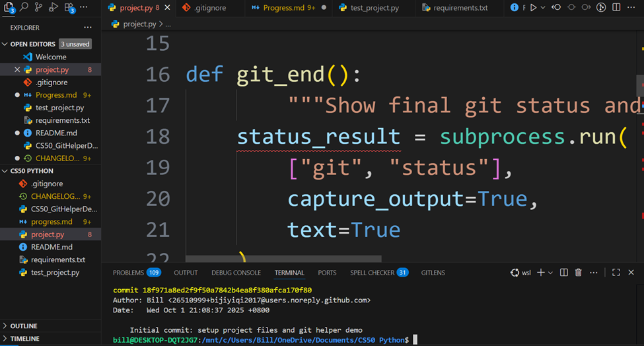
Task: Close the project.py editor tab
Action: (x=167, y=8)
